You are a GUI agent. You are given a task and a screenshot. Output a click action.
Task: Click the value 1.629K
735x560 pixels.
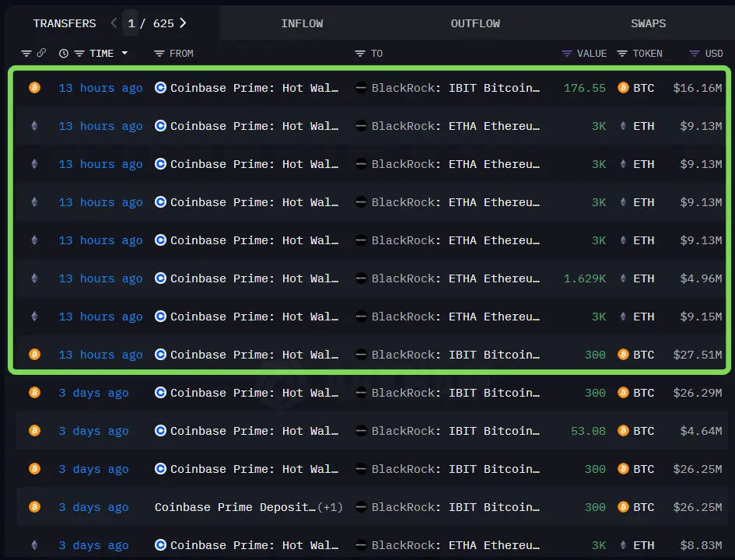pos(584,278)
